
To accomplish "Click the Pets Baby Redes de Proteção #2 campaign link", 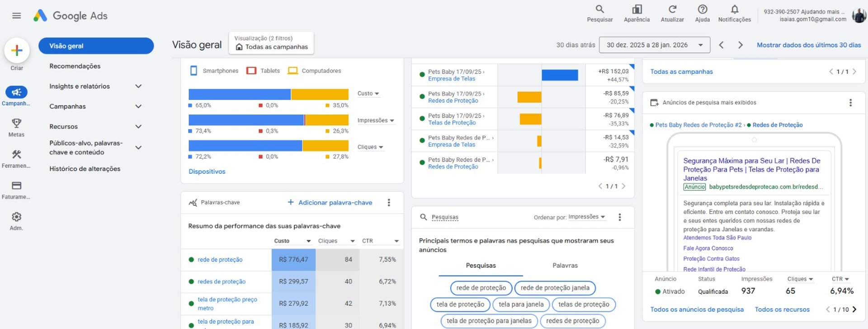I will click(x=698, y=125).
